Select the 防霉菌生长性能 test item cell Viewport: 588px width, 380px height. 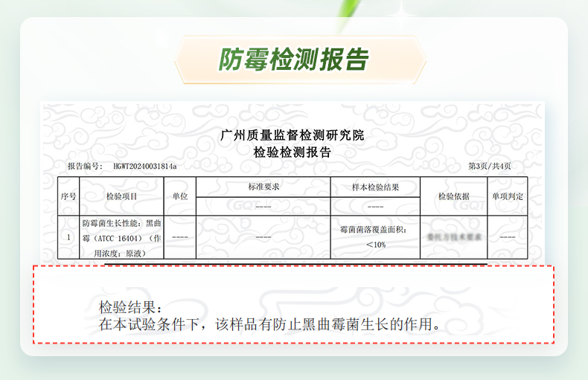click(x=121, y=237)
